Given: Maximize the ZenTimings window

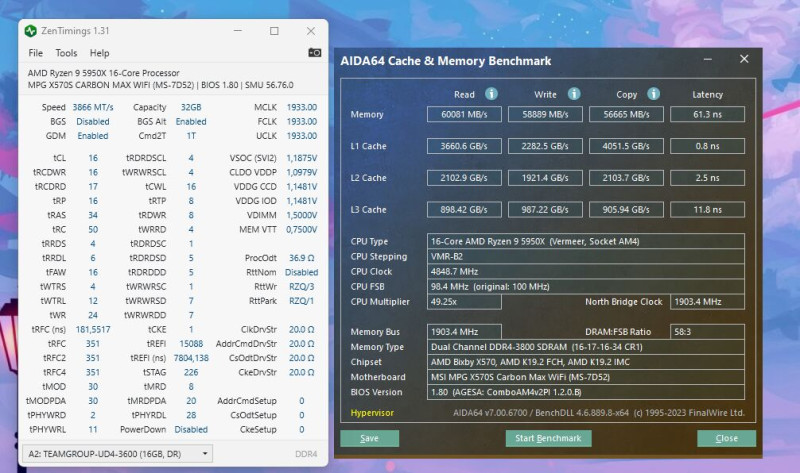Looking at the screenshot, I should click(274, 31).
